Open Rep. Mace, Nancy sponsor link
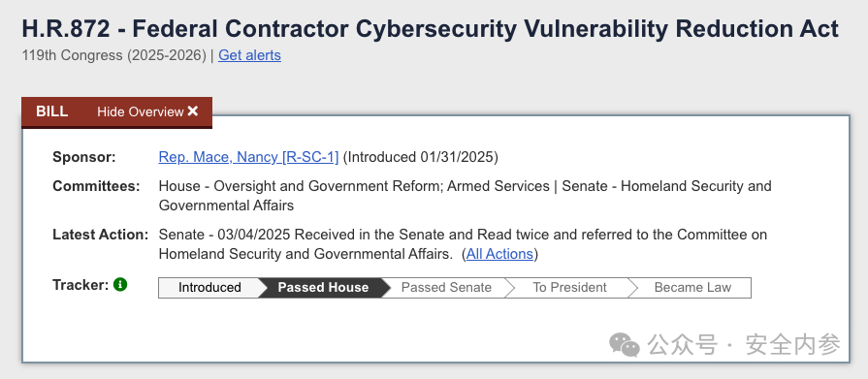Screen dimensions: 868x379 tap(248, 157)
